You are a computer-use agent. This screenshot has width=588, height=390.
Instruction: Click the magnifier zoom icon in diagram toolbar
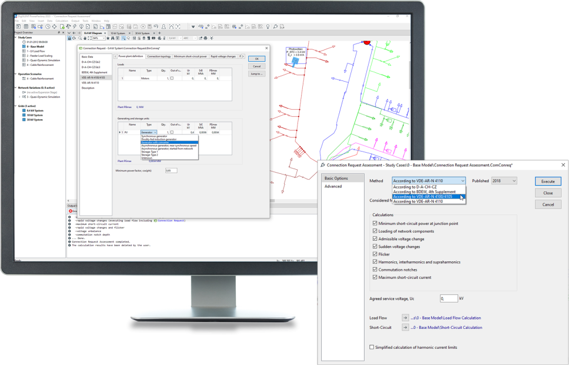pos(80,38)
